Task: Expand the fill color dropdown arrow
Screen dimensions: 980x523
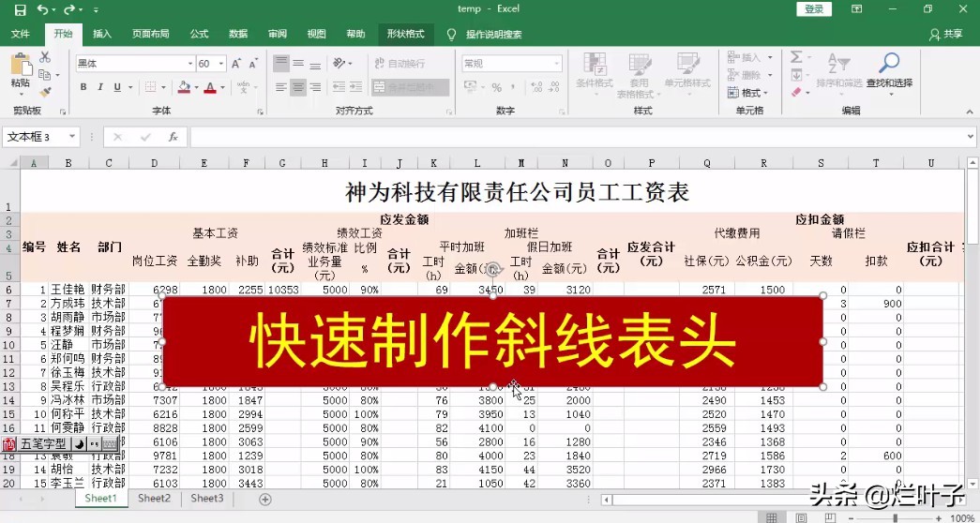Action: pos(195,87)
